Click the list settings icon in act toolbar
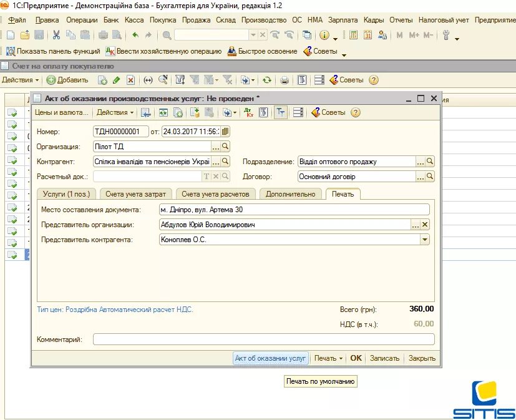This screenshot has width=516, height=420. point(298,112)
